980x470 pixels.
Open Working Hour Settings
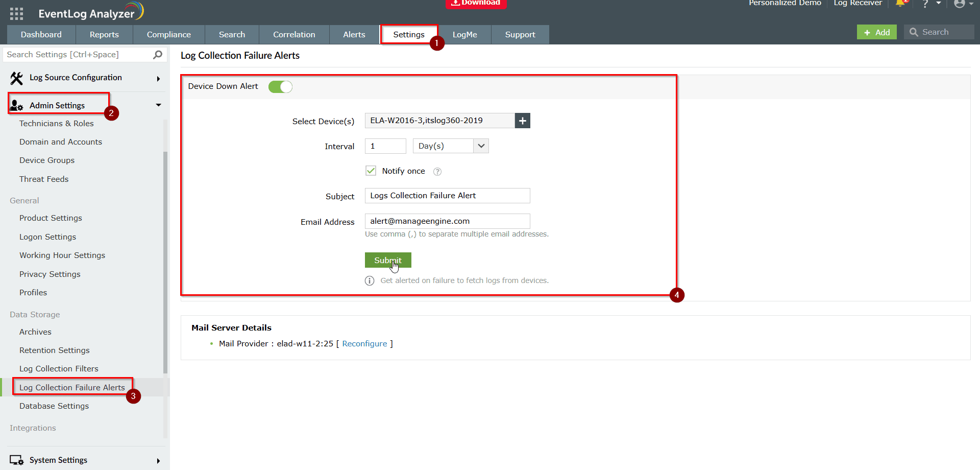(62, 255)
